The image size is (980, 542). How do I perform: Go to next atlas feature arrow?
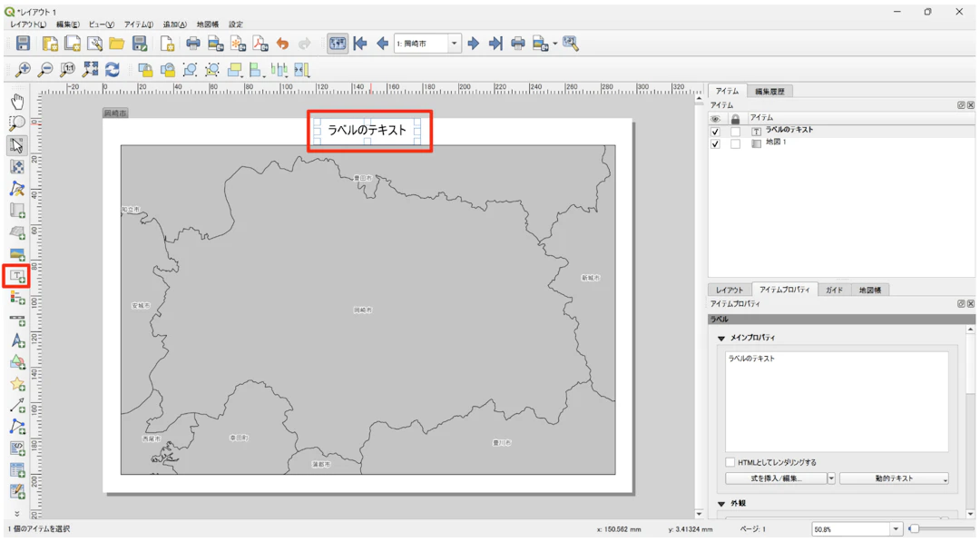pyautogui.click(x=473, y=44)
